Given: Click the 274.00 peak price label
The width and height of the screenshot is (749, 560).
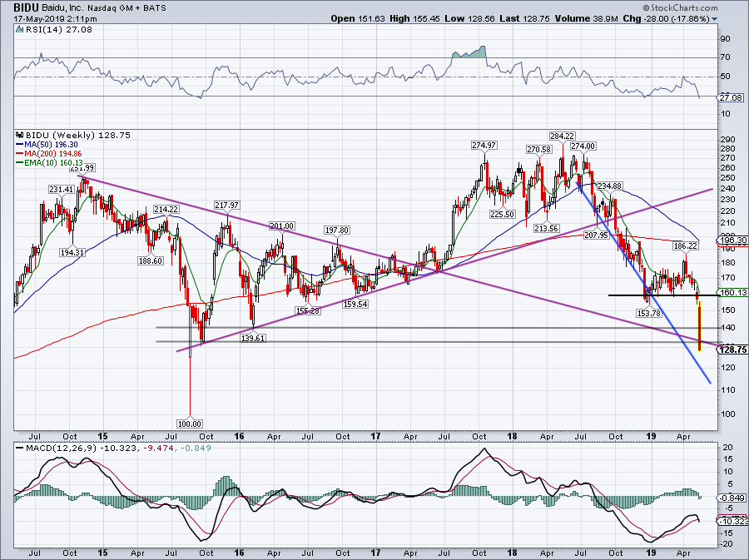Looking at the screenshot, I should point(583,146).
